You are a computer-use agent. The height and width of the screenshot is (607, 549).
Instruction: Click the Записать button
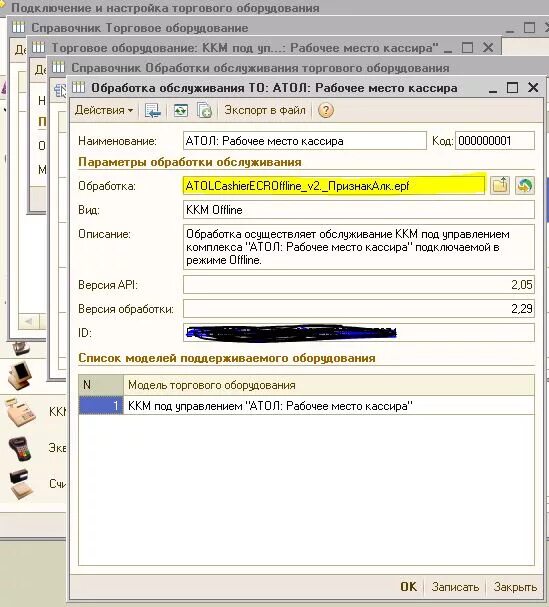click(x=455, y=587)
